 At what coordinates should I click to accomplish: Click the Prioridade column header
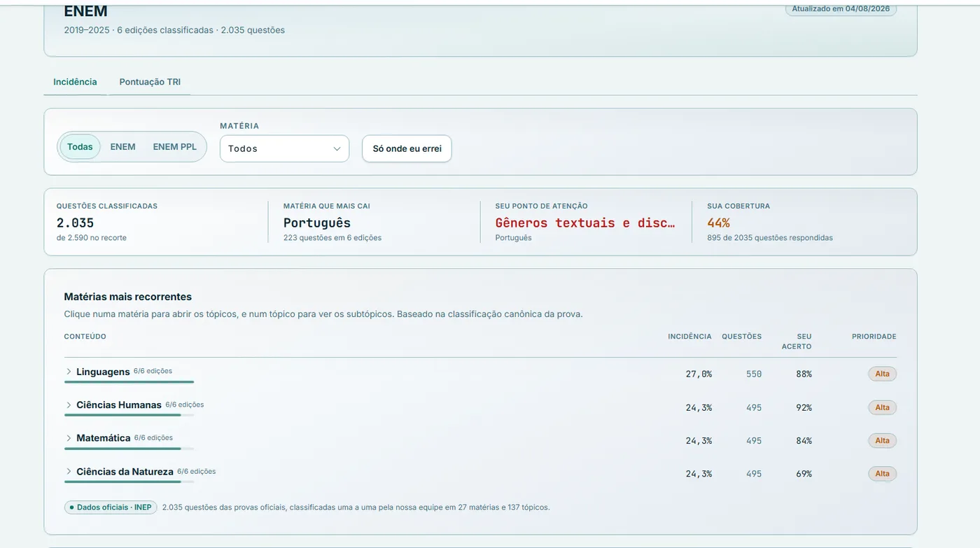(874, 337)
